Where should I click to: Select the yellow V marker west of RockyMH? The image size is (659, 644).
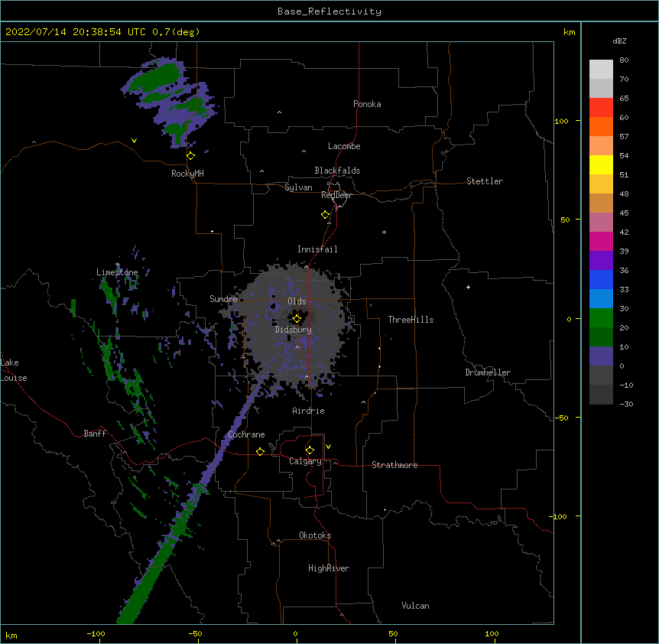point(134,141)
